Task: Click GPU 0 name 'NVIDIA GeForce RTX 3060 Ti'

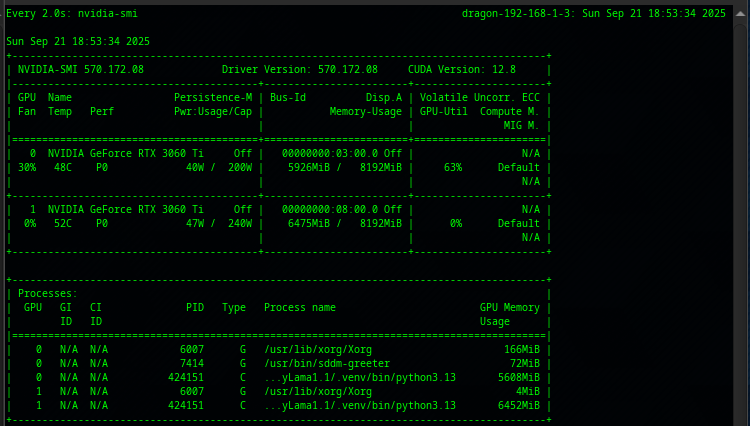Action: coord(126,153)
